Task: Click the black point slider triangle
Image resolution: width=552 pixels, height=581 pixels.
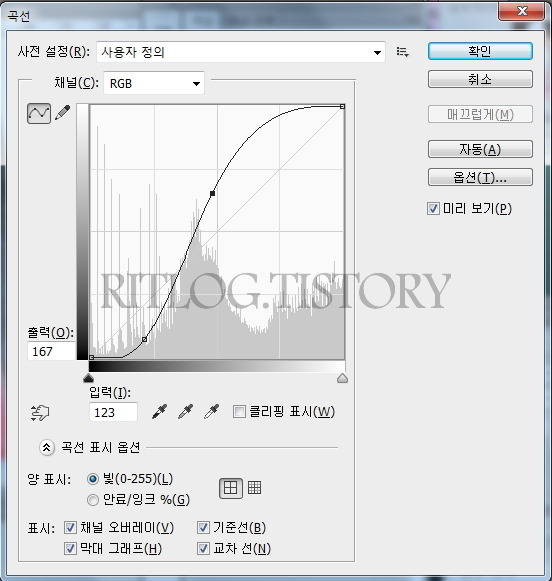Action: pyautogui.click(x=88, y=378)
